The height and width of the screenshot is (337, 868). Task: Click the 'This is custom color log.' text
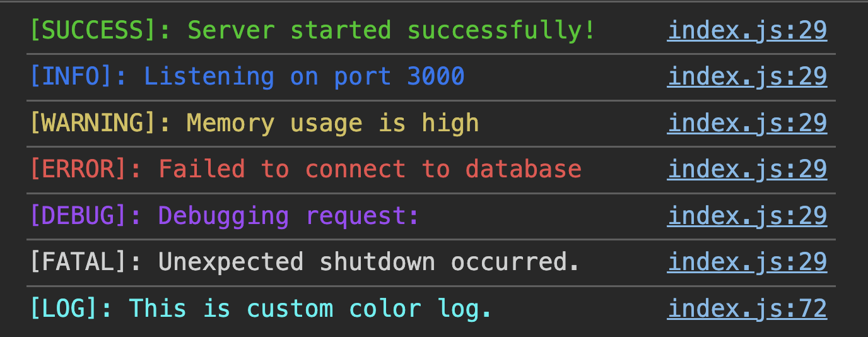point(310,309)
